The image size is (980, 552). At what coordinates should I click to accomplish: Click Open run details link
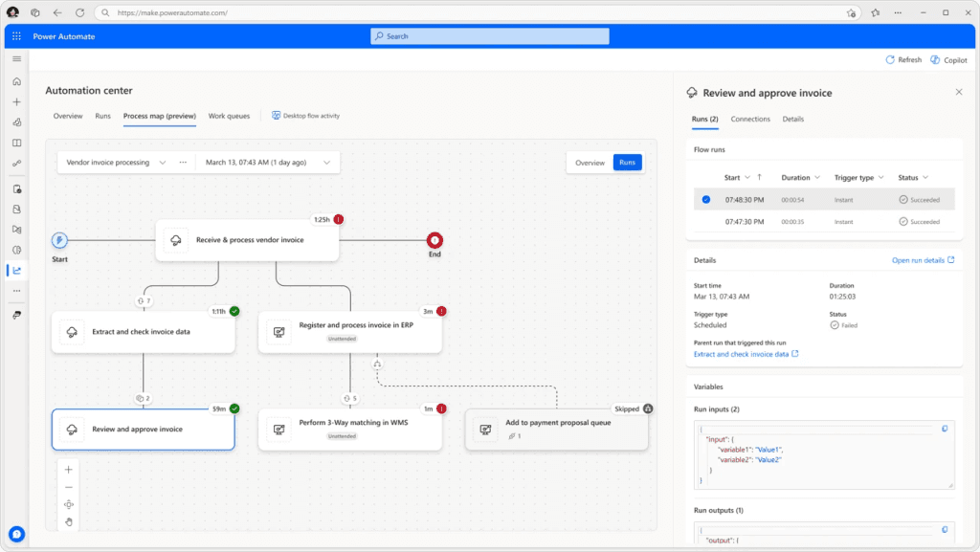tap(923, 260)
